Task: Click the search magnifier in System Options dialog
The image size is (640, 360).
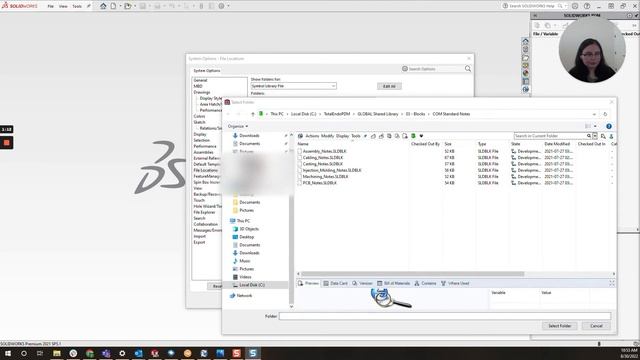Action: point(468,69)
